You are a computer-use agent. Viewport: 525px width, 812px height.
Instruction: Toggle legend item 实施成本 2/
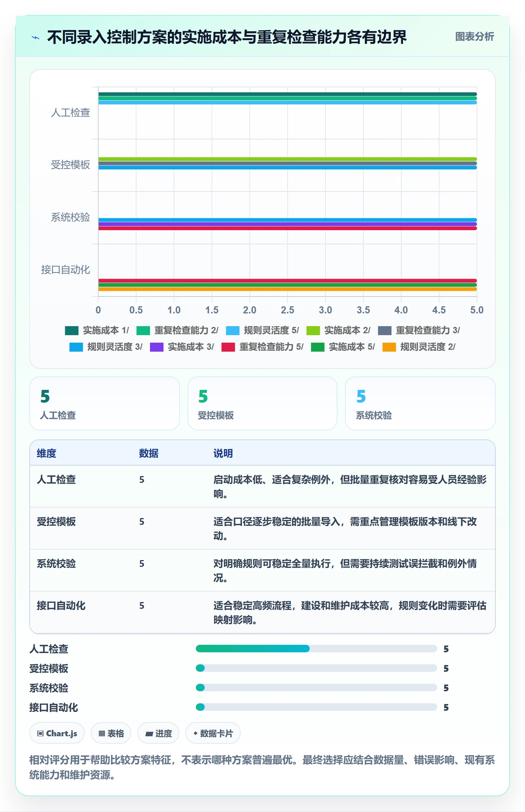point(338,330)
